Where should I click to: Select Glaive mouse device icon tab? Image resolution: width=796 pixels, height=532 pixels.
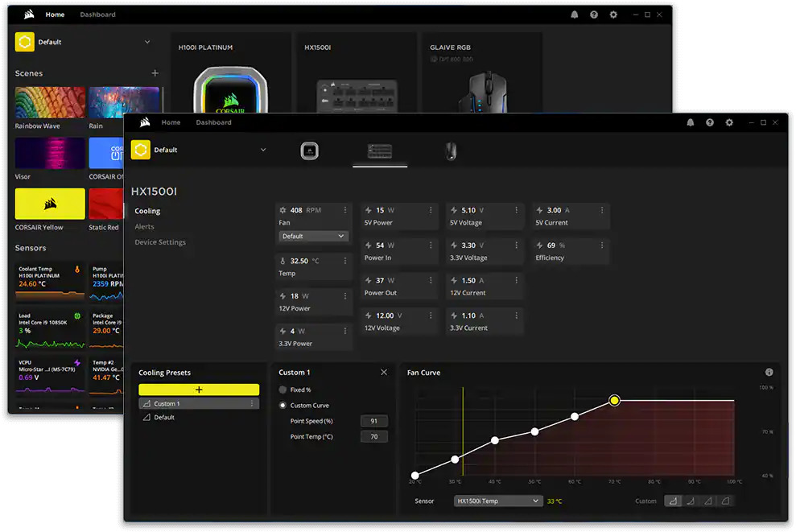451,151
